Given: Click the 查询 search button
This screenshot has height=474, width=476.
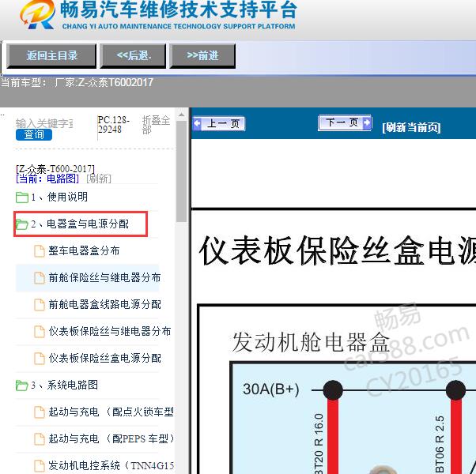Looking at the screenshot, I should 34,134.
